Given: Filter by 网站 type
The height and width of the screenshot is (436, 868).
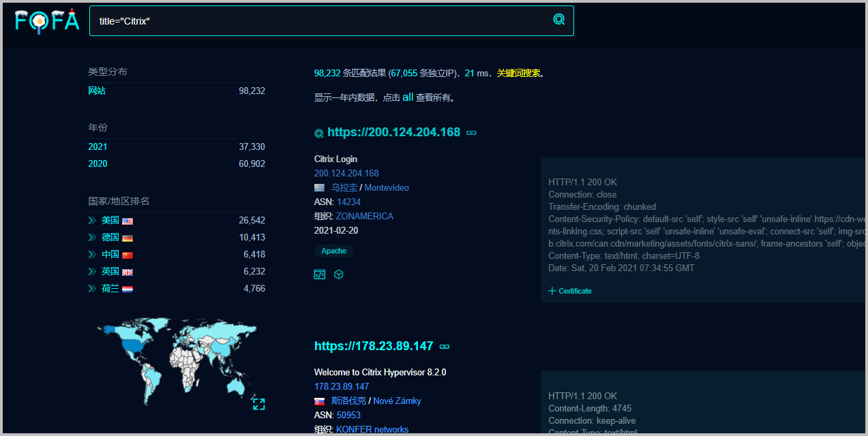Looking at the screenshot, I should click(x=97, y=91).
